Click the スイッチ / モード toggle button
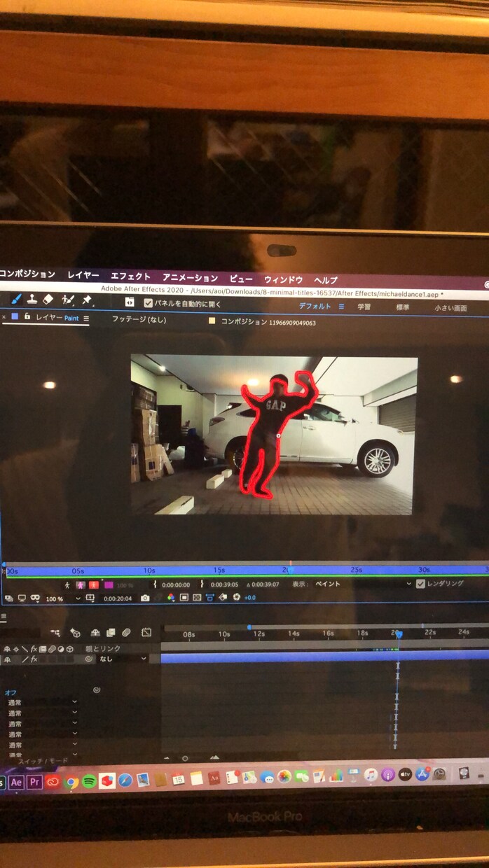The height and width of the screenshot is (868, 489). tap(43, 760)
